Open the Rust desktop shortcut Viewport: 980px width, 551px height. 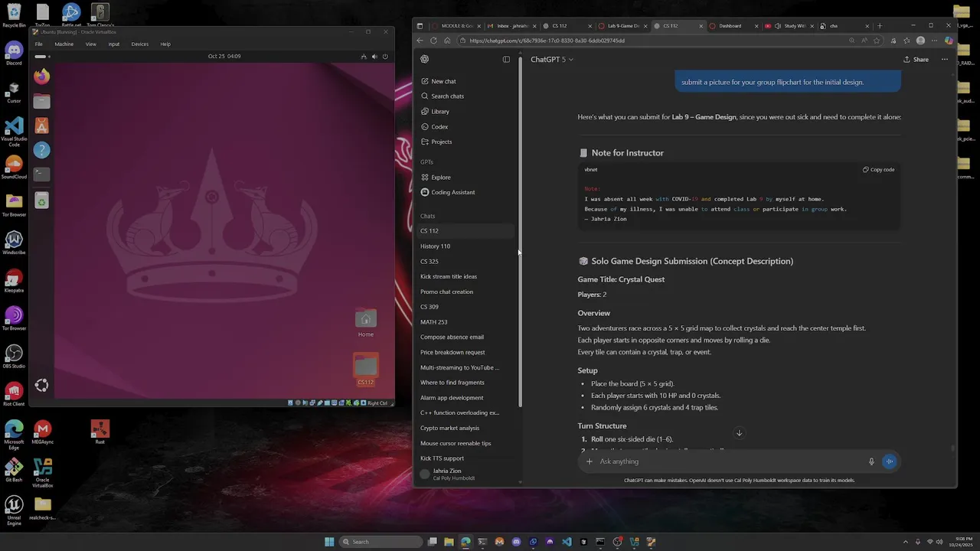100,432
